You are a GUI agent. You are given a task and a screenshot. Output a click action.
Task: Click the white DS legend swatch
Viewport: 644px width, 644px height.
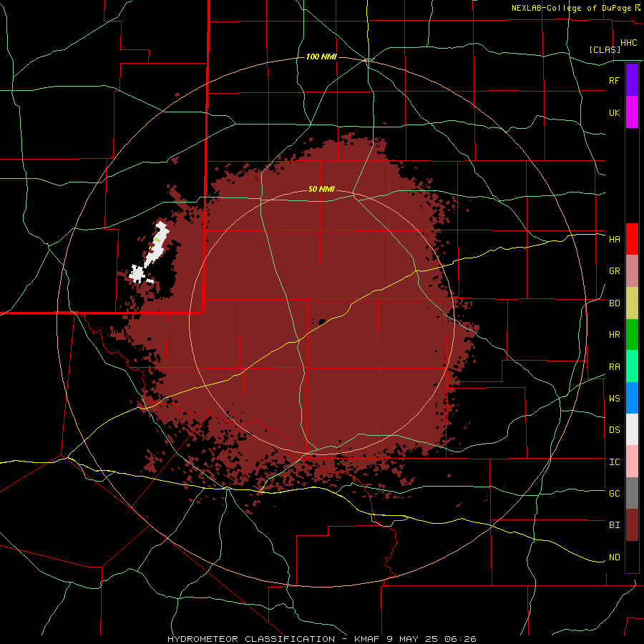tap(632, 429)
